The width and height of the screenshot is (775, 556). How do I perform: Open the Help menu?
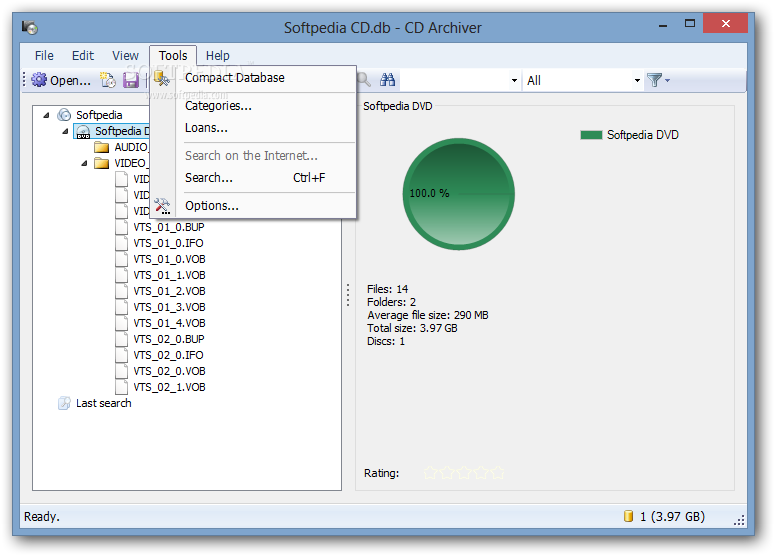point(217,55)
